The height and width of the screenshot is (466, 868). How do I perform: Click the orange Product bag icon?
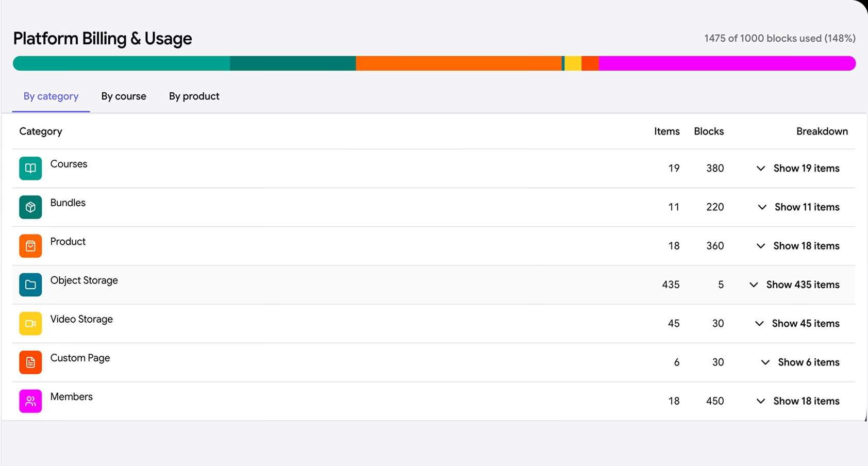pyautogui.click(x=30, y=246)
